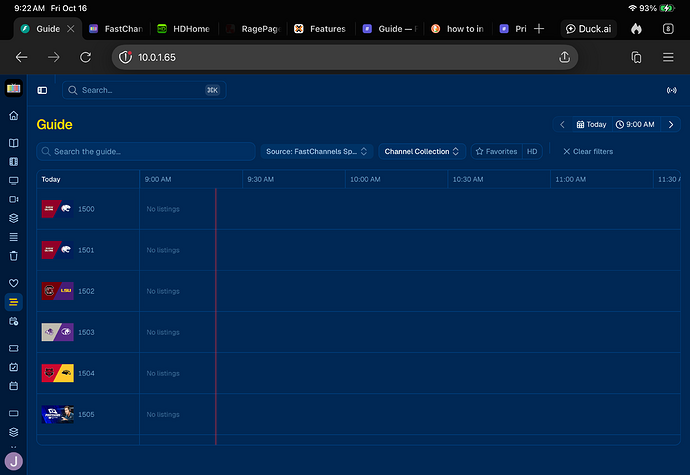690x475 pixels.
Task: Go to previous guide time page
Action: coord(562,125)
